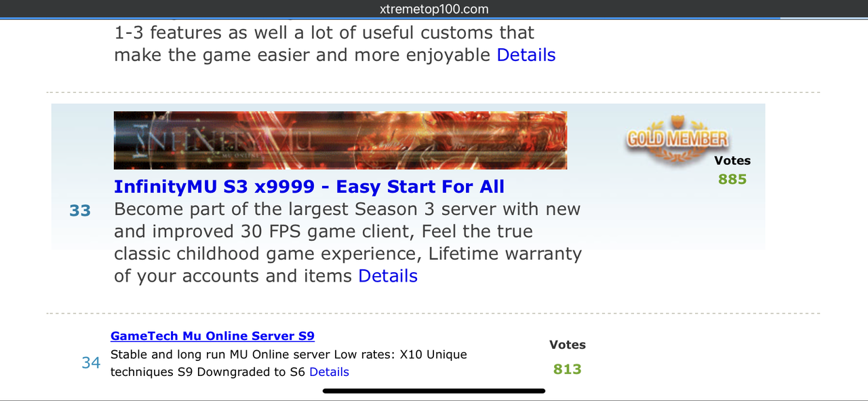This screenshot has height=401, width=868.
Task: Click the rank number 33
Action: pos(80,211)
